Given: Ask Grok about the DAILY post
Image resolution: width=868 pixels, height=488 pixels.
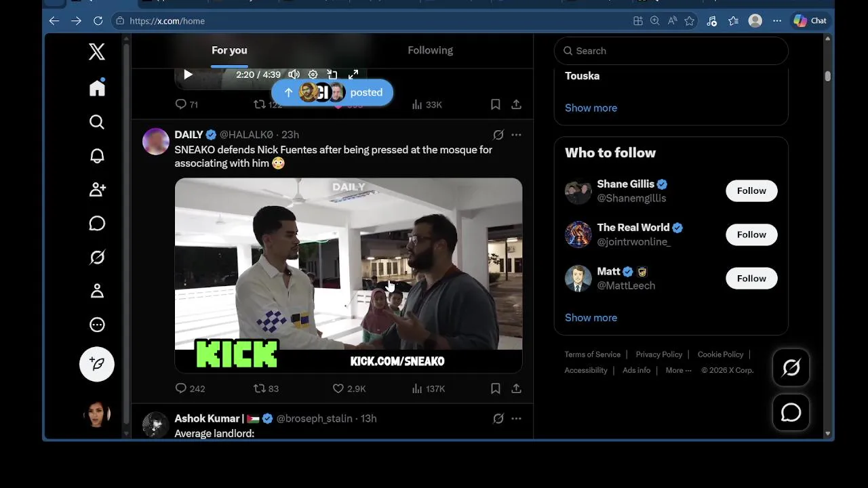Looking at the screenshot, I should tap(498, 135).
